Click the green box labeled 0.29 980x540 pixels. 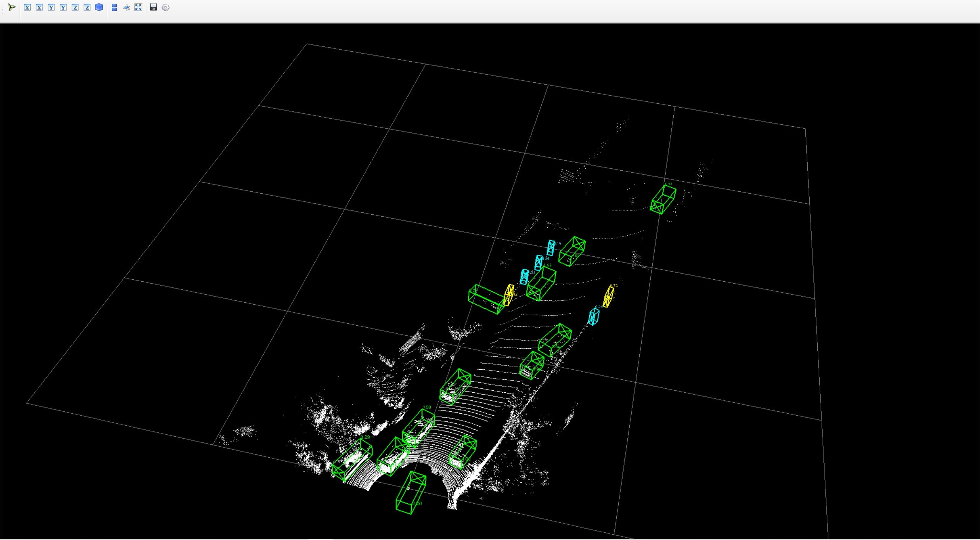[x=351, y=459]
